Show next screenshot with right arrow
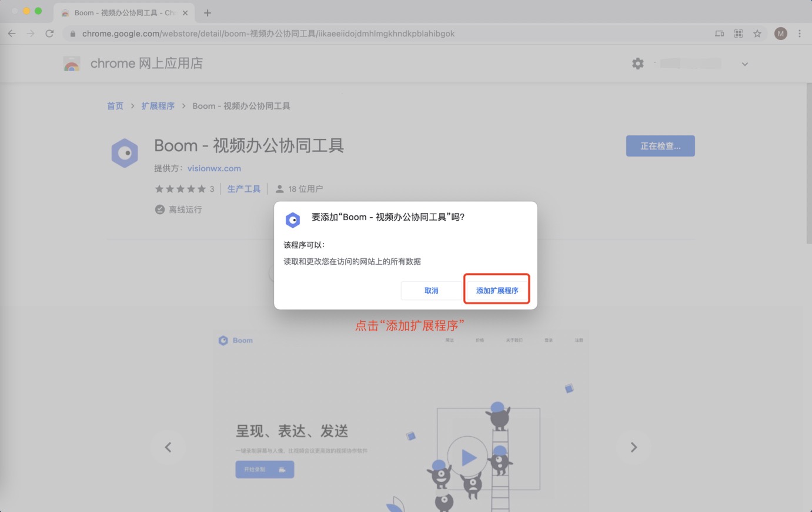 point(633,447)
